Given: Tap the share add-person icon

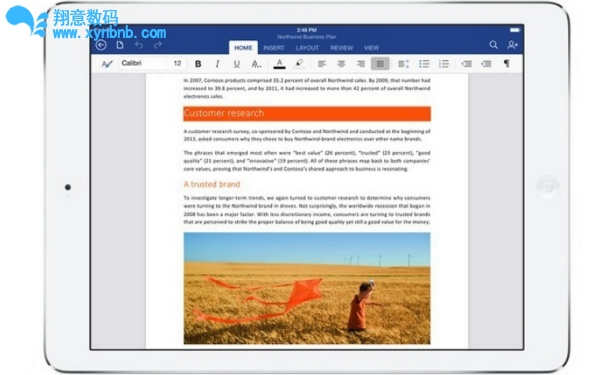Looking at the screenshot, I should pos(513,45).
